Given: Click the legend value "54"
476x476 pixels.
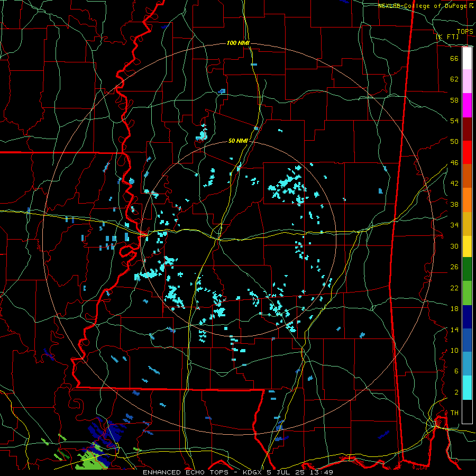Looking at the screenshot, I should [454, 121].
